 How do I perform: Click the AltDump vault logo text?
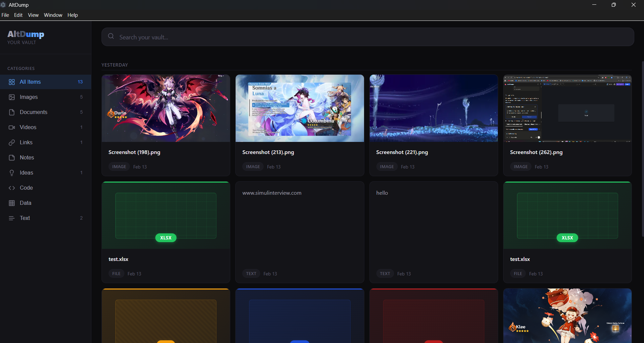pyautogui.click(x=26, y=34)
